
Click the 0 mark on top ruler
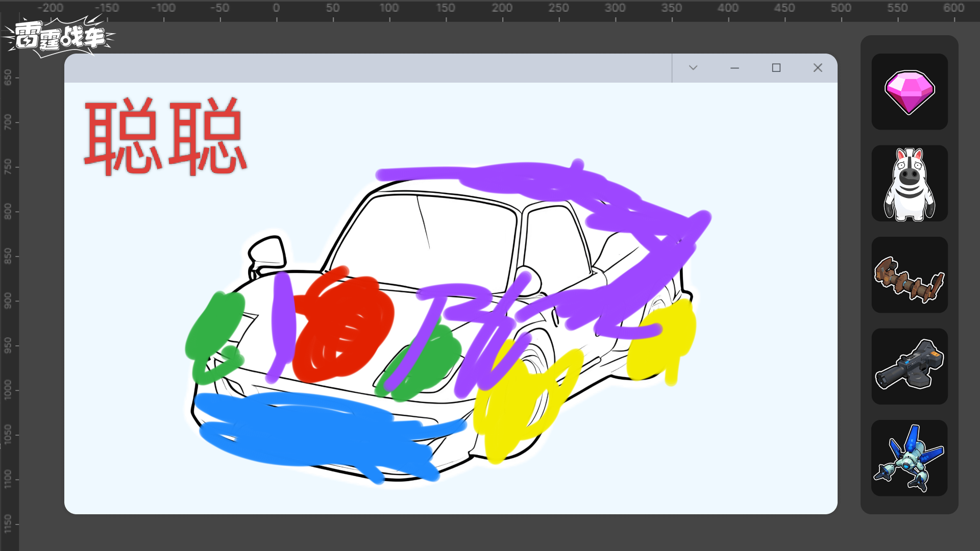(x=276, y=8)
